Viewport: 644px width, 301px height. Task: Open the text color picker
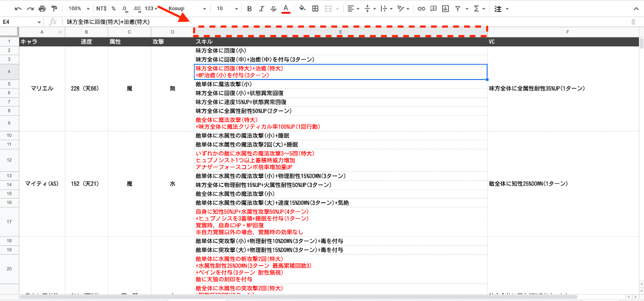click(286, 9)
